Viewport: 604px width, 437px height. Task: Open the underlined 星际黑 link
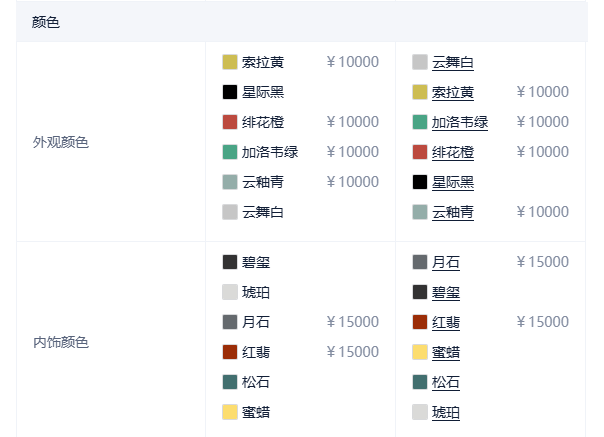coord(452,183)
